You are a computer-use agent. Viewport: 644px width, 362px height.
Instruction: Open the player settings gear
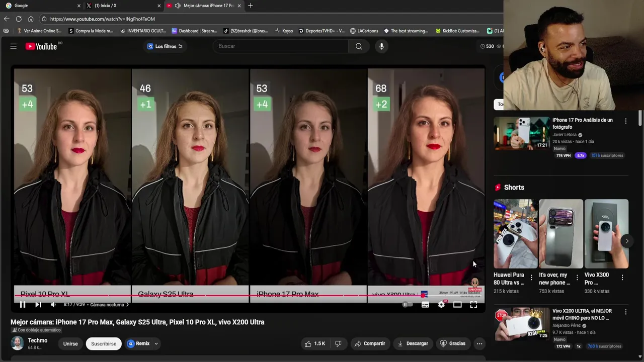(x=441, y=305)
